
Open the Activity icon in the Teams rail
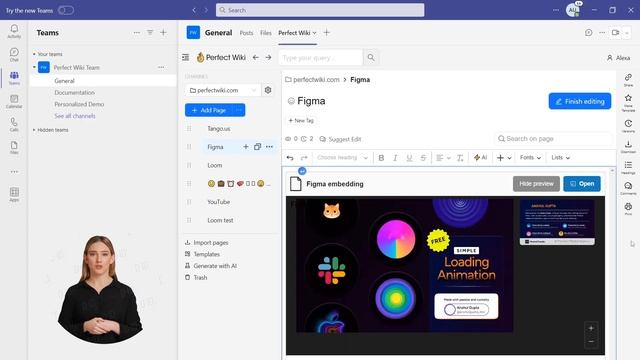(14, 31)
